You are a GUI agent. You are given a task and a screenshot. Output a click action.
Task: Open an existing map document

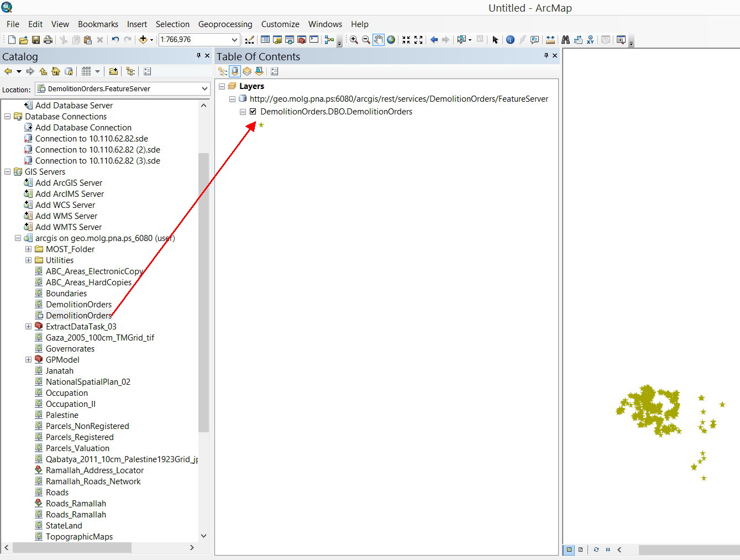23,40
